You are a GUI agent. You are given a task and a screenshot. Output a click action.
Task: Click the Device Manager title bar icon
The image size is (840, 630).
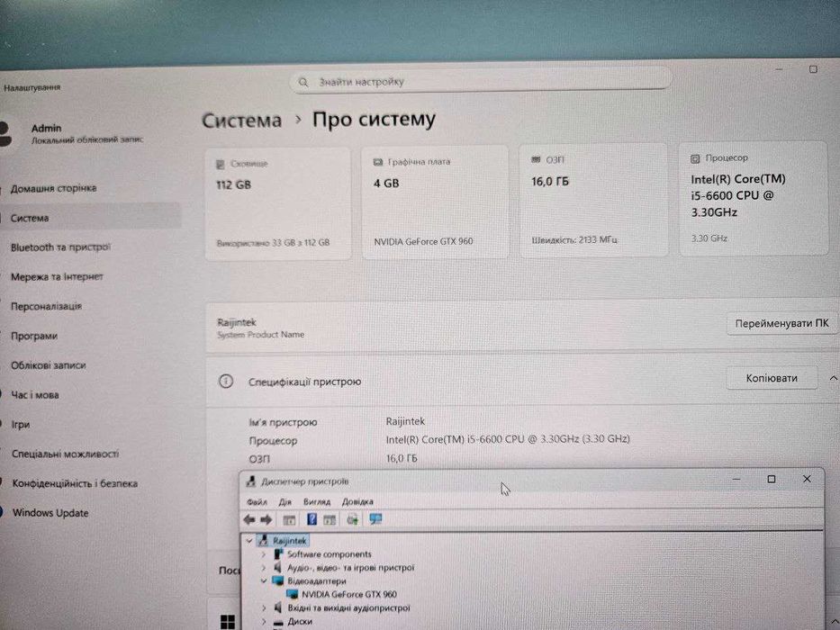tap(250, 481)
